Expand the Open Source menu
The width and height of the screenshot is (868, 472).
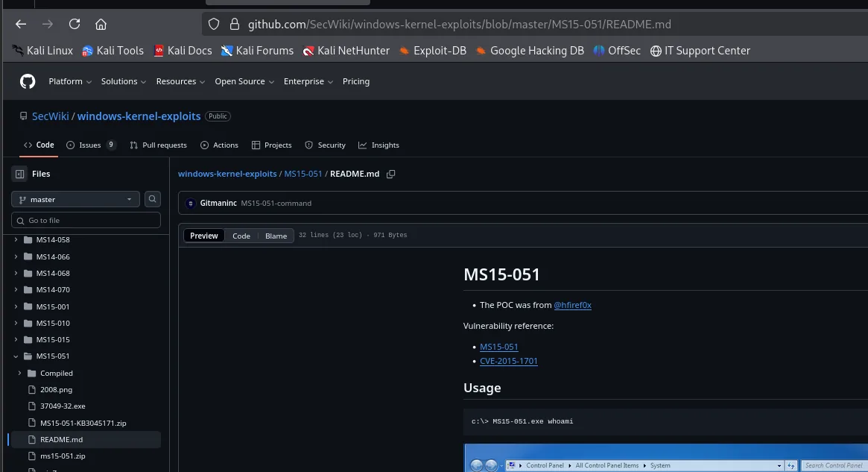pos(244,81)
